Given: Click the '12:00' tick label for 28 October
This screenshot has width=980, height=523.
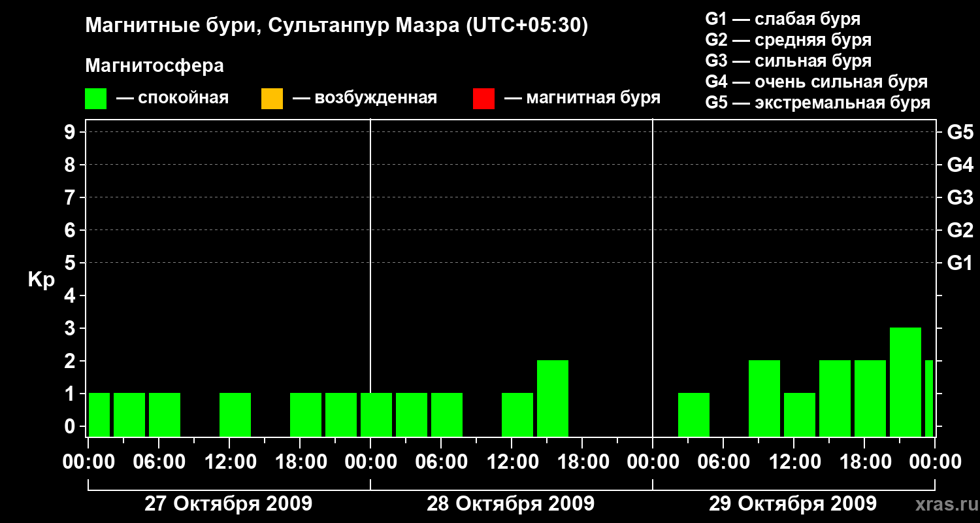Looking at the screenshot, I should click(x=512, y=462).
